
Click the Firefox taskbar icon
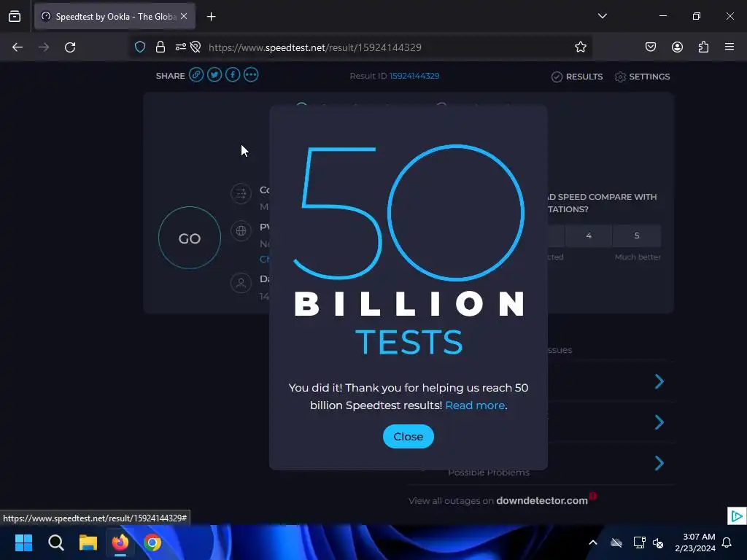[120, 542]
